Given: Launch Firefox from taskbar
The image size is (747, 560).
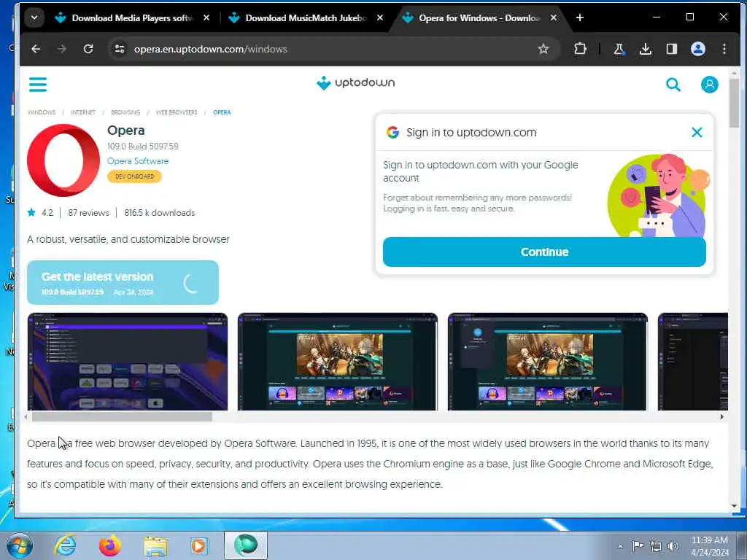Looking at the screenshot, I should (110, 545).
